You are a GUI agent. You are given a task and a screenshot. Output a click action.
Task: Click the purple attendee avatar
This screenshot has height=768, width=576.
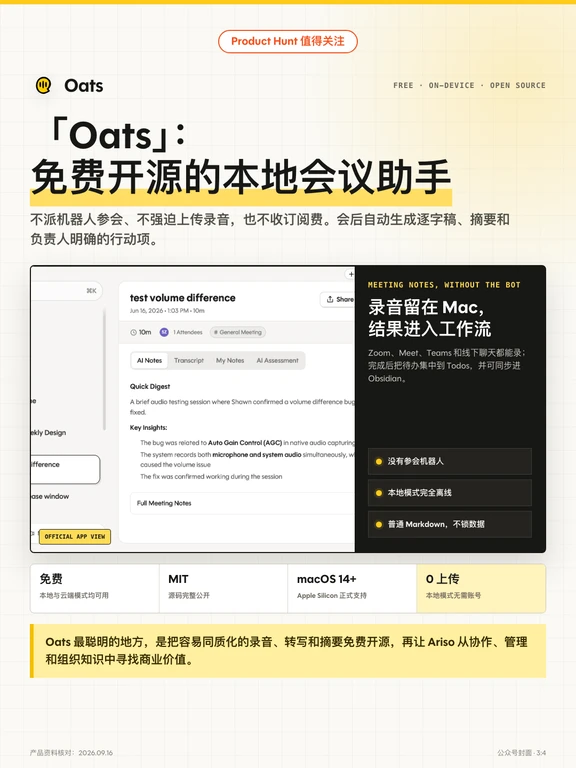tap(164, 332)
